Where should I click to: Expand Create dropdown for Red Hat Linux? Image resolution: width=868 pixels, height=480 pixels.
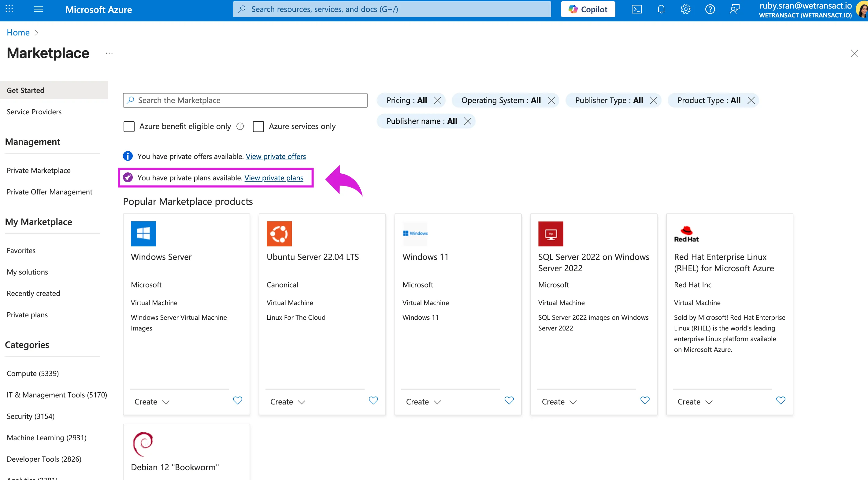695,402
